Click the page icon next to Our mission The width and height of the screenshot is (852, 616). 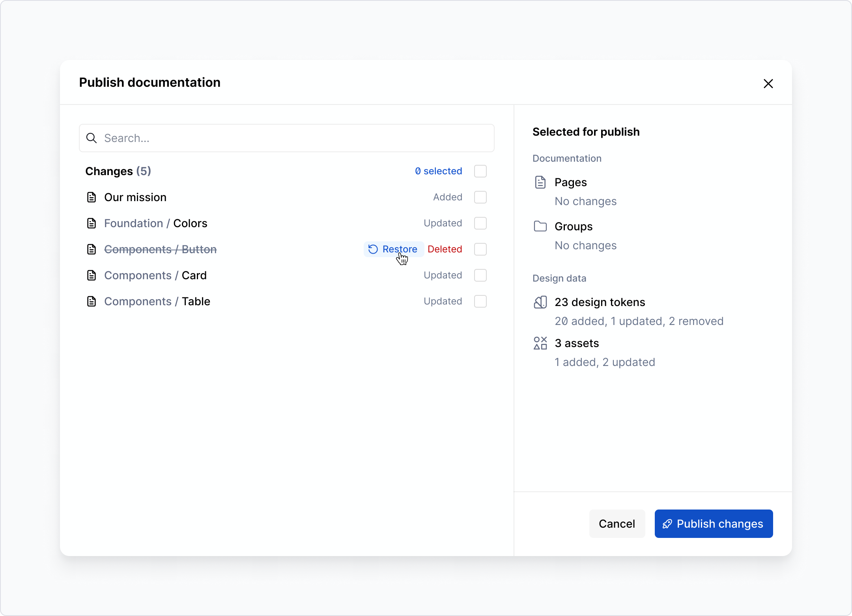point(92,197)
